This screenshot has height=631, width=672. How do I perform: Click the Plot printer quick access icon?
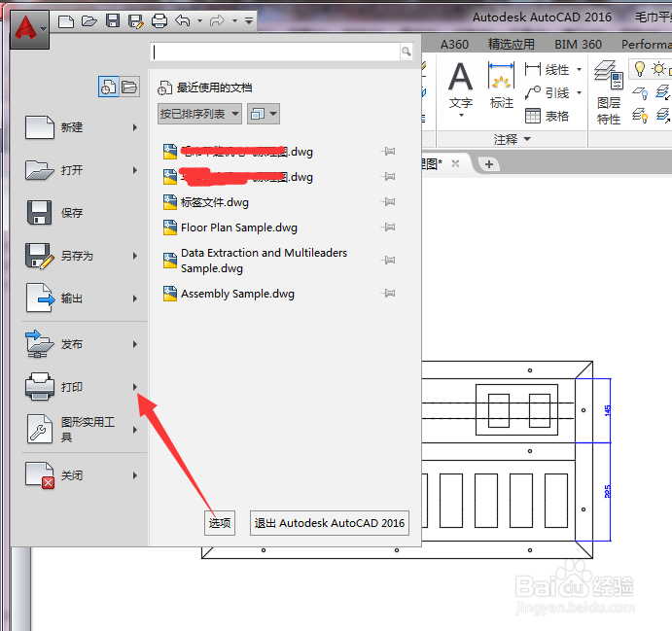point(159,20)
